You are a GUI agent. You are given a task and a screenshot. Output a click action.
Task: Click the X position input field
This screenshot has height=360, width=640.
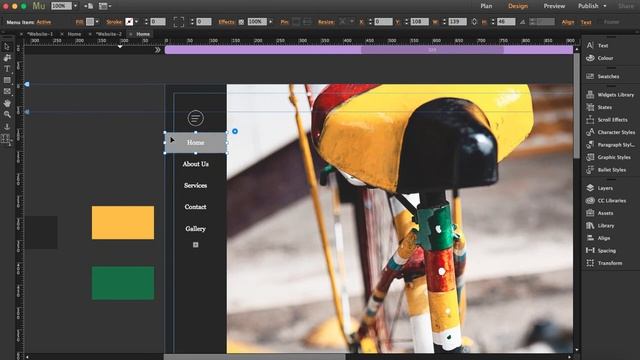[383, 22]
